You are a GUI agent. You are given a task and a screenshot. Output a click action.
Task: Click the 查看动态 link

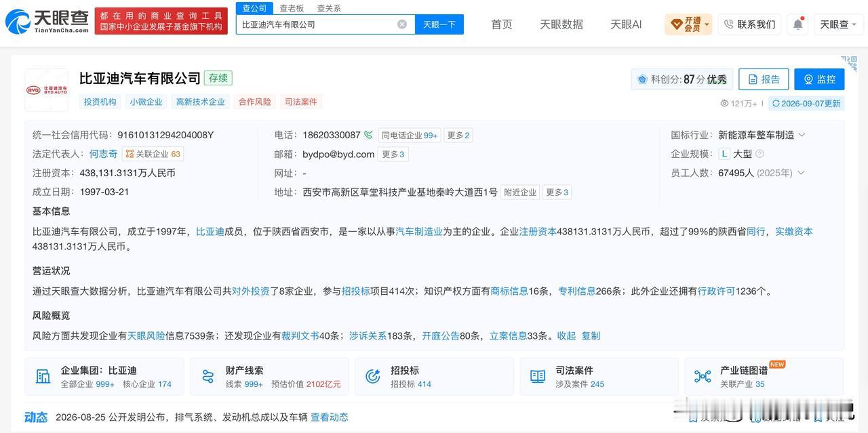[330, 417]
